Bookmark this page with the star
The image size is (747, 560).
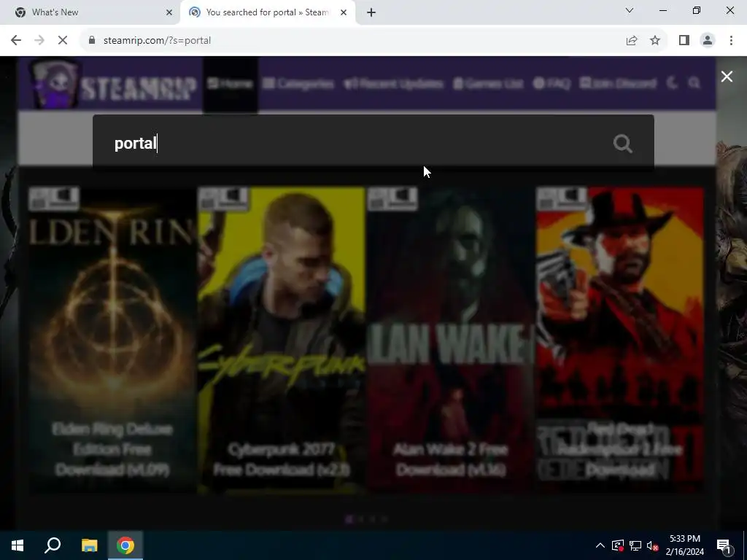(x=655, y=41)
